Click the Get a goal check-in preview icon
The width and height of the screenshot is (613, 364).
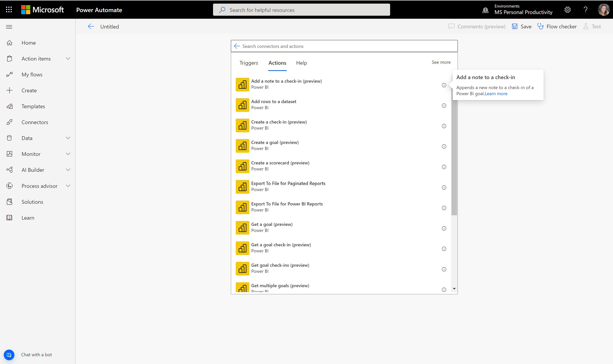pos(242,248)
